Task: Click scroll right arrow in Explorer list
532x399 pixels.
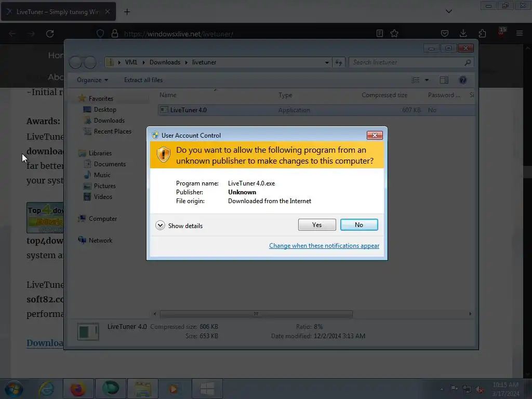Action: click(x=470, y=314)
